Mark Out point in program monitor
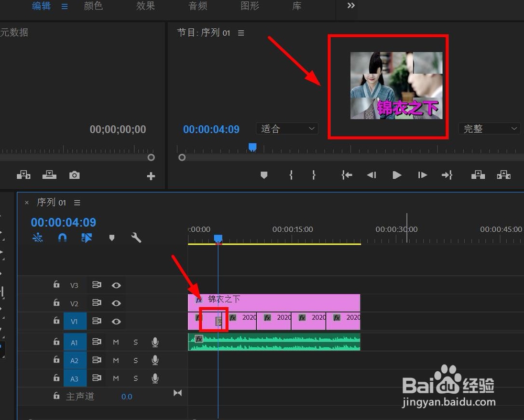 [x=314, y=175]
